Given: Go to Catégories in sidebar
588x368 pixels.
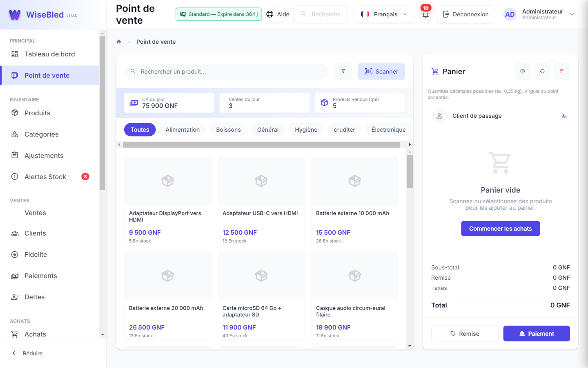Looking at the screenshot, I should click(50, 134).
